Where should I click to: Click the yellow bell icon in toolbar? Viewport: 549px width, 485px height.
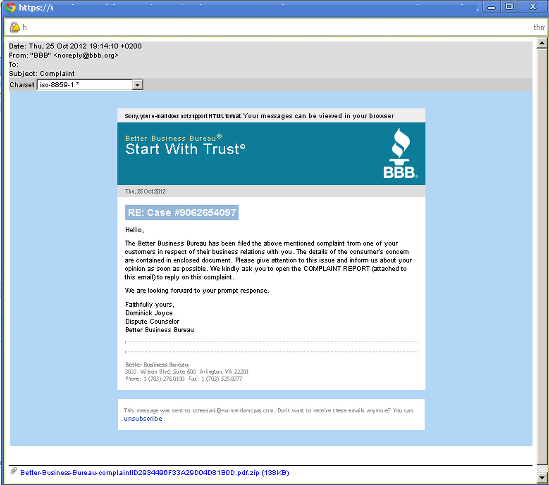pyautogui.click(x=15, y=27)
